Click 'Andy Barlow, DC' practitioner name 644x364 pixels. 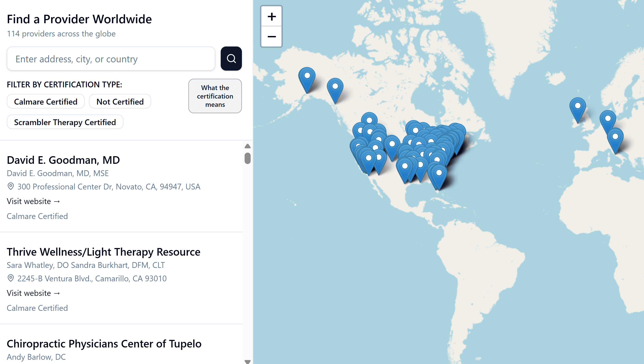point(36,357)
